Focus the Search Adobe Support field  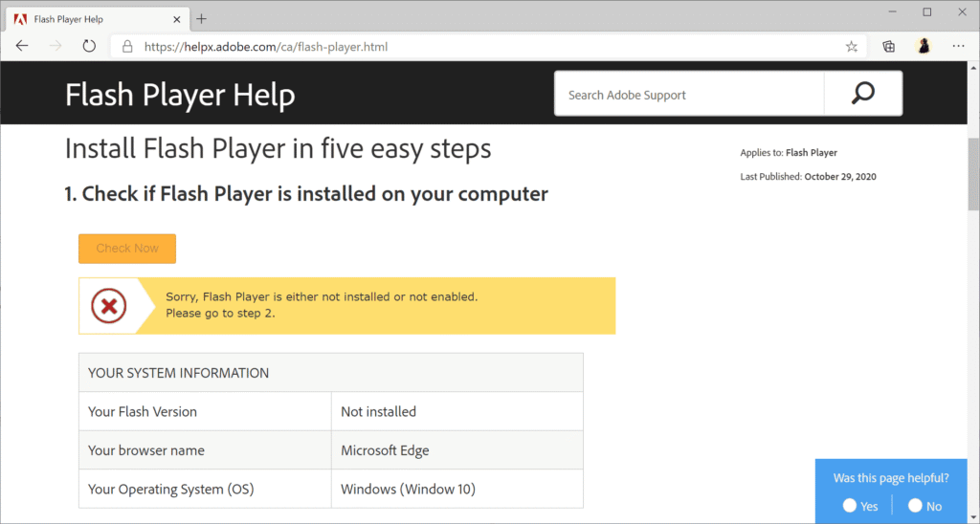[x=689, y=95]
